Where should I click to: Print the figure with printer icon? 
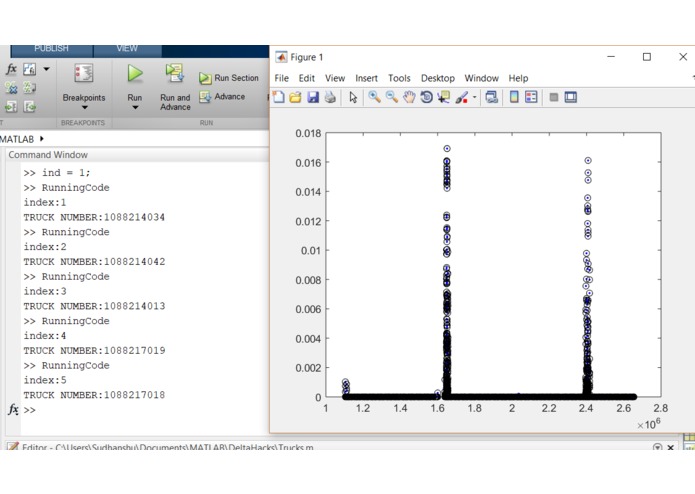pyautogui.click(x=330, y=97)
